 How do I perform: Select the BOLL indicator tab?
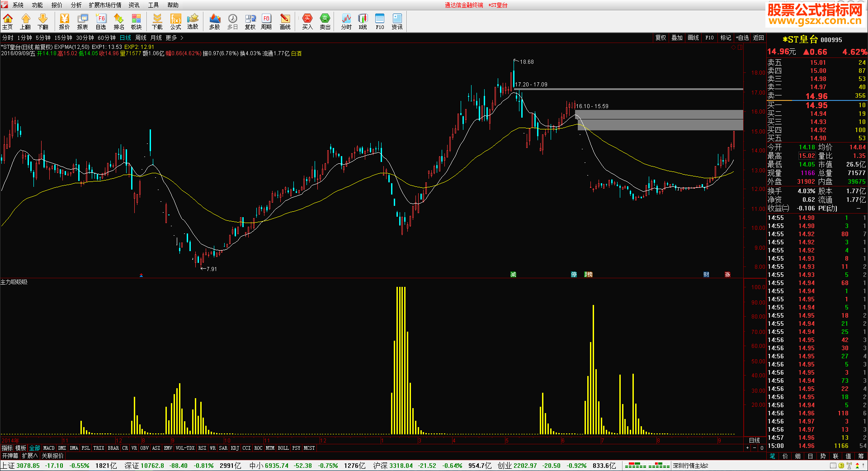click(283, 448)
